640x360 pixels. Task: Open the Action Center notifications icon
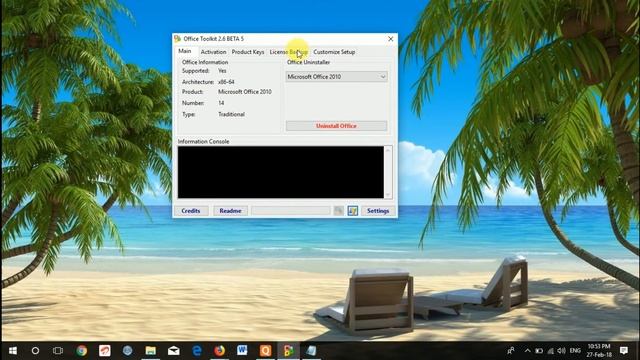pyautogui.click(x=624, y=351)
